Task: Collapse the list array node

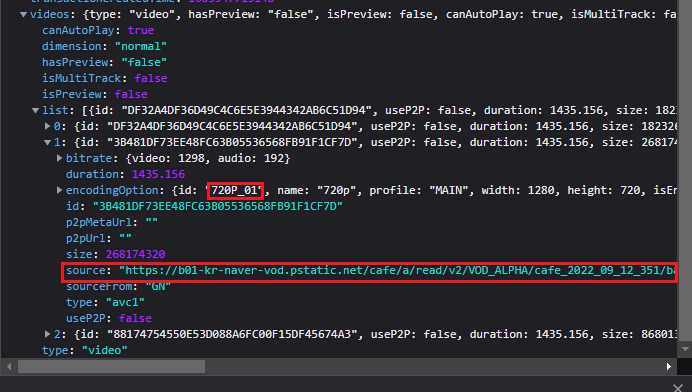Action: (x=36, y=110)
